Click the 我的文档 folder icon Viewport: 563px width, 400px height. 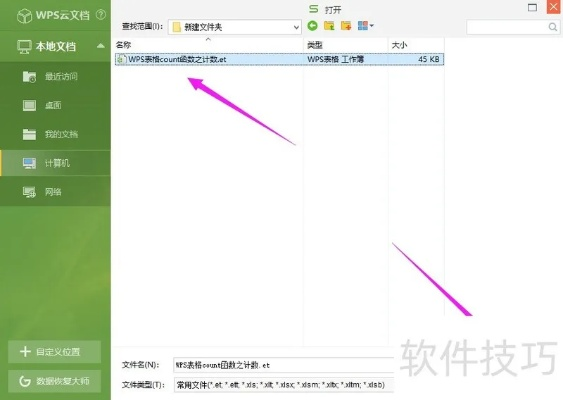point(29,134)
